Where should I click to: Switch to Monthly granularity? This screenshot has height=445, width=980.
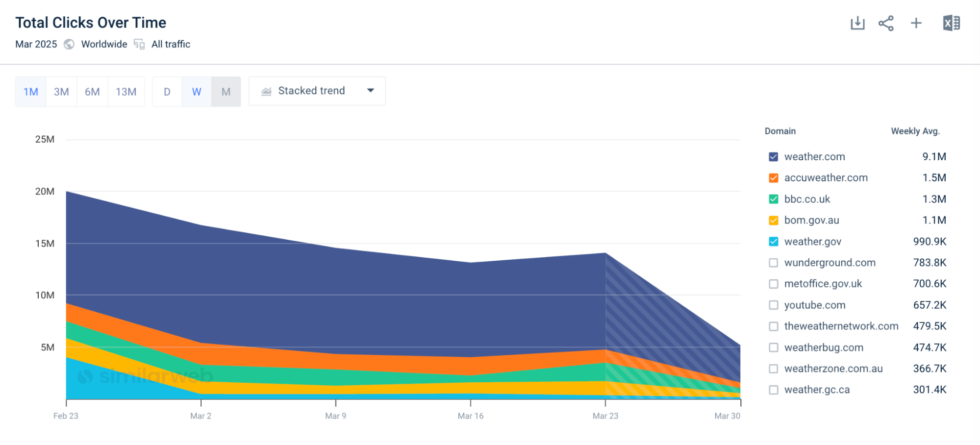point(226,91)
